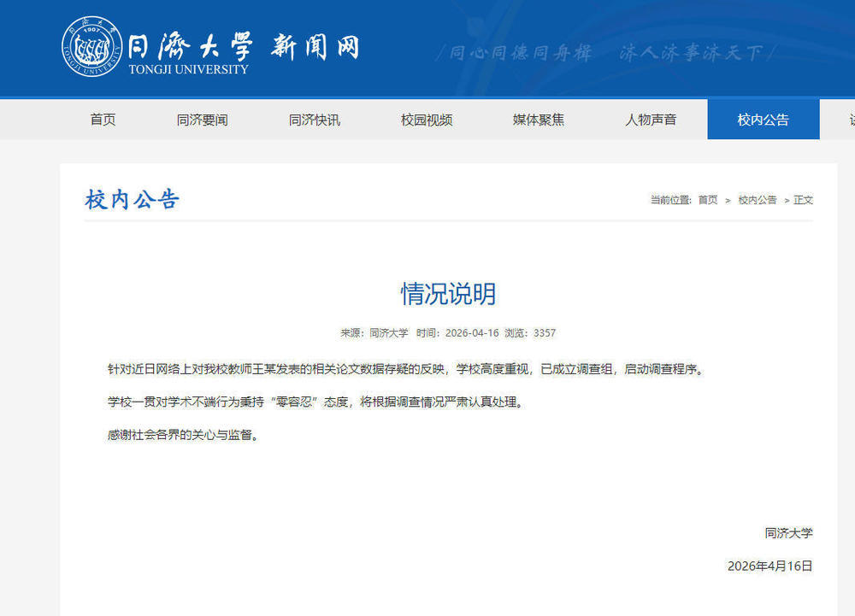The height and width of the screenshot is (616, 855).
Task: Click the 同济大学 signature at article bottom
Action: [787, 531]
